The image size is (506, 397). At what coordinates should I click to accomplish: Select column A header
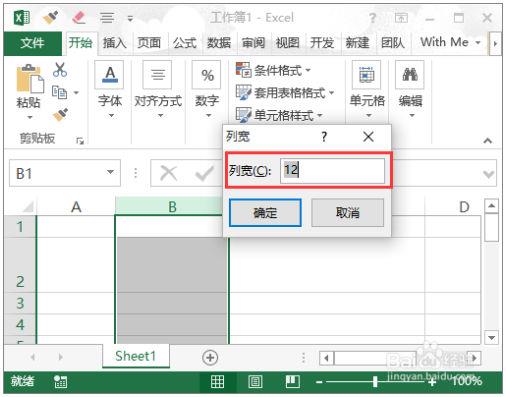point(76,207)
